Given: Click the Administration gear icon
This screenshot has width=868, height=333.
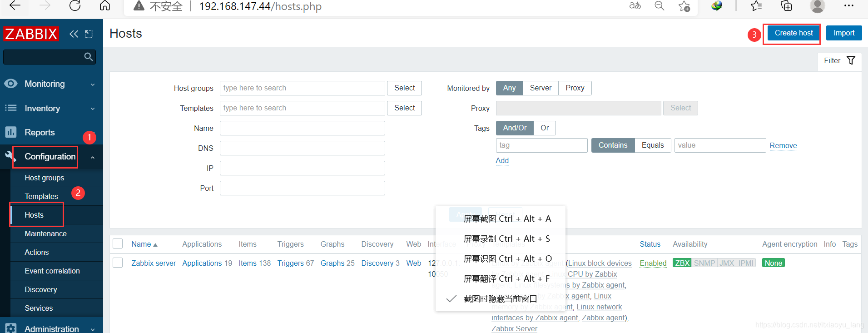Looking at the screenshot, I should point(11,328).
